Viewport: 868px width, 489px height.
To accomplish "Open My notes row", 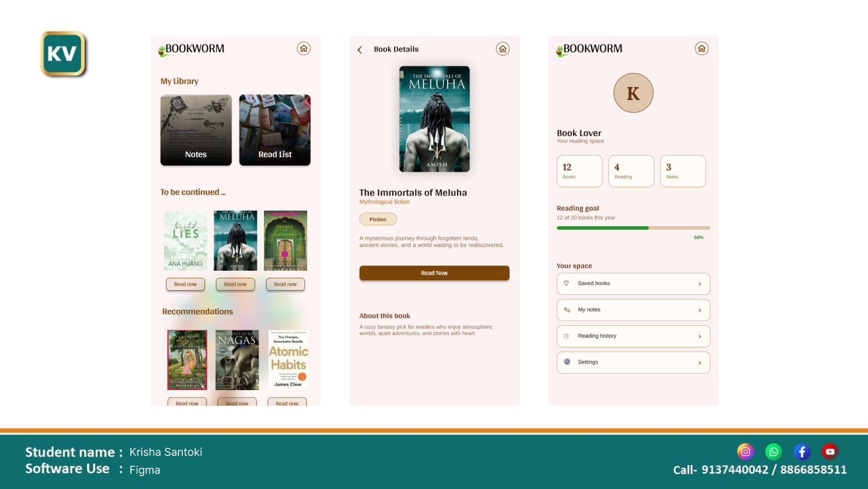I will tap(633, 310).
